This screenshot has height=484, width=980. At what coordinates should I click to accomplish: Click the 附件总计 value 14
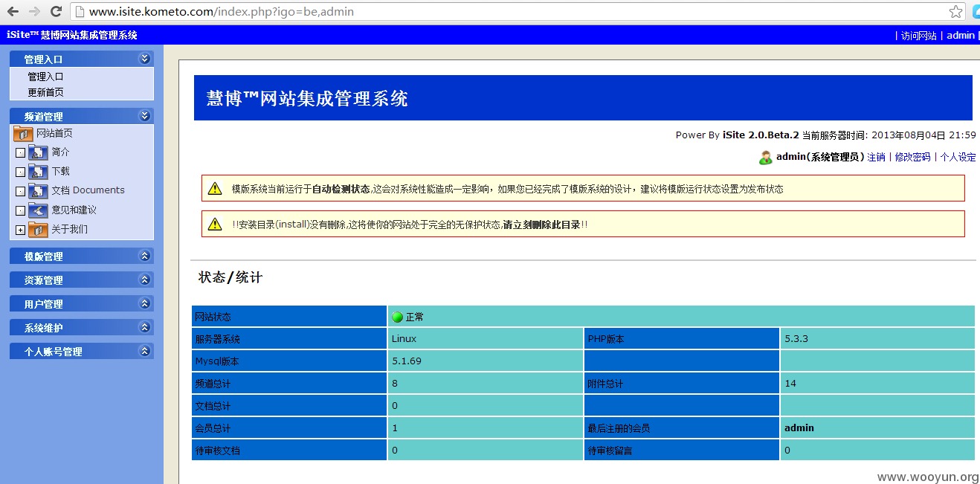click(790, 384)
